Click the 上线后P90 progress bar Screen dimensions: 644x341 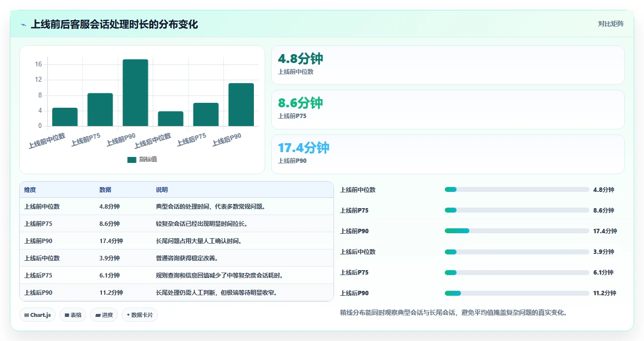[x=517, y=293]
